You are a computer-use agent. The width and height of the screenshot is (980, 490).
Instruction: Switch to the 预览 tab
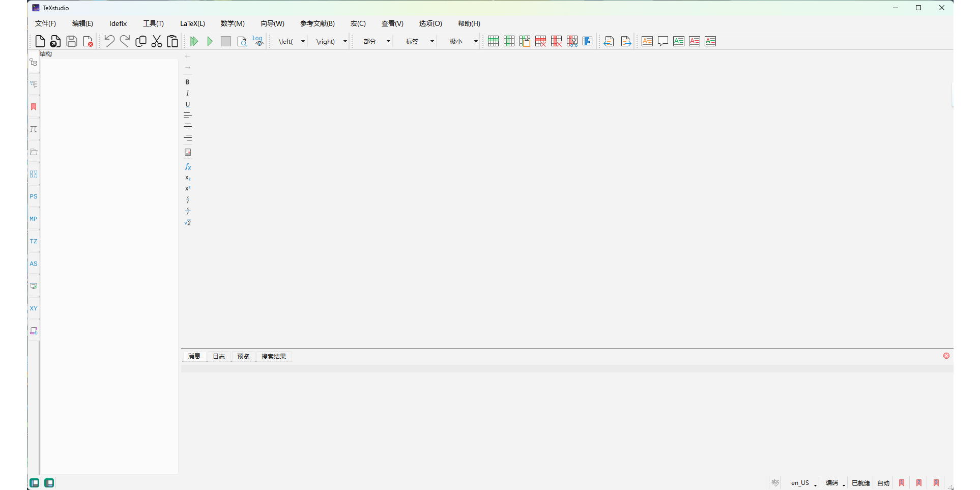(x=243, y=356)
